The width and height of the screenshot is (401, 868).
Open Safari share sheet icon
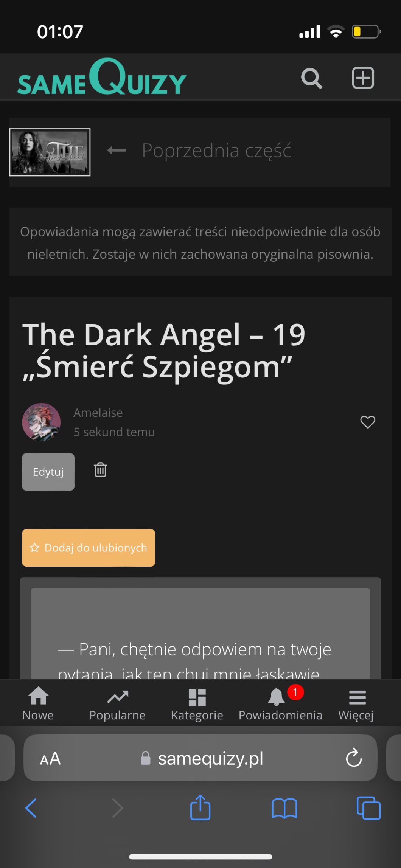click(x=200, y=807)
